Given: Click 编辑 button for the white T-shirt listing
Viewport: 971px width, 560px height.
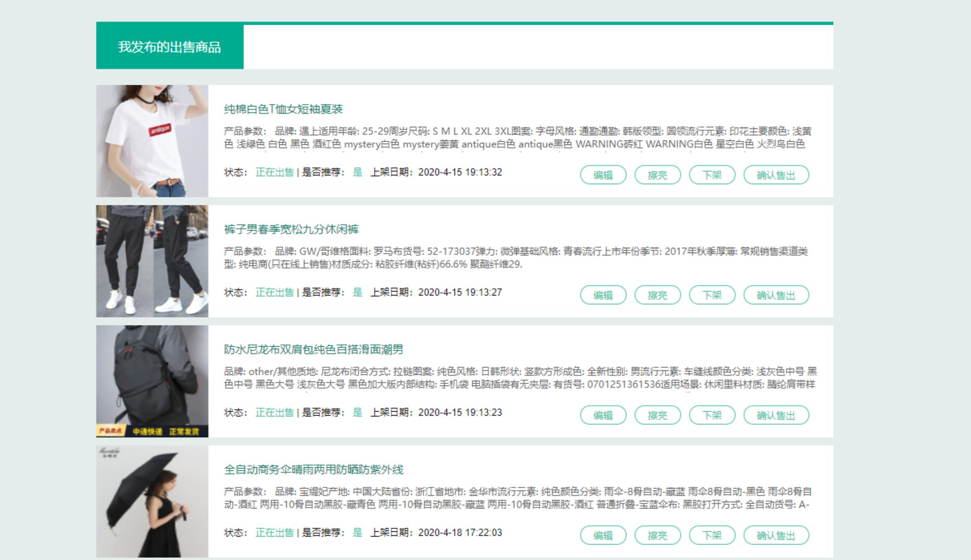Looking at the screenshot, I should tap(604, 174).
